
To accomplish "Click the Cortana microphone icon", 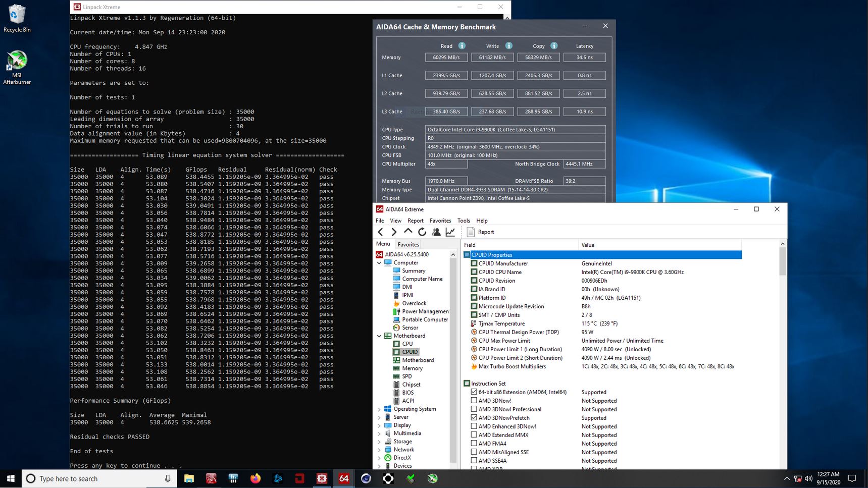I will coord(168,478).
